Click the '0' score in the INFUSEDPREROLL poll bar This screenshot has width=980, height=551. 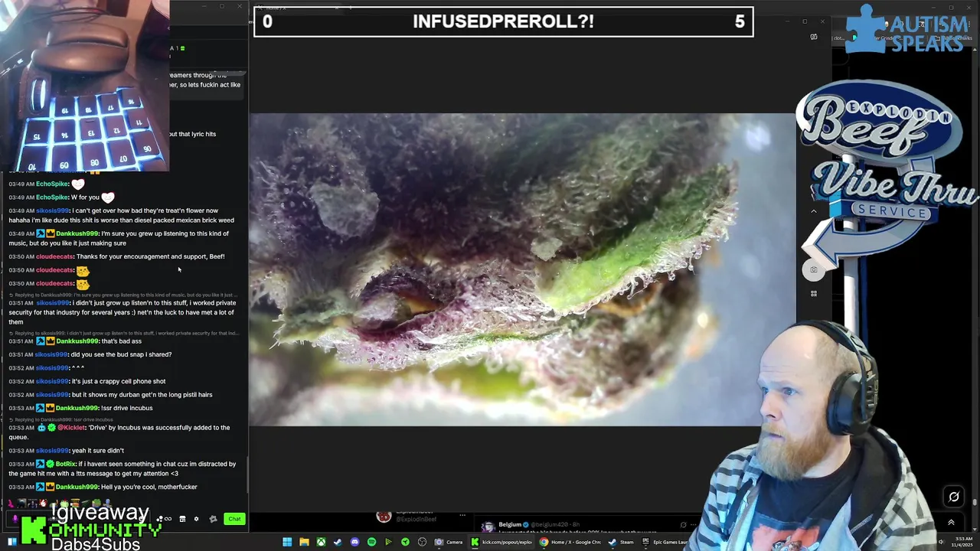[x=267, y=21]
